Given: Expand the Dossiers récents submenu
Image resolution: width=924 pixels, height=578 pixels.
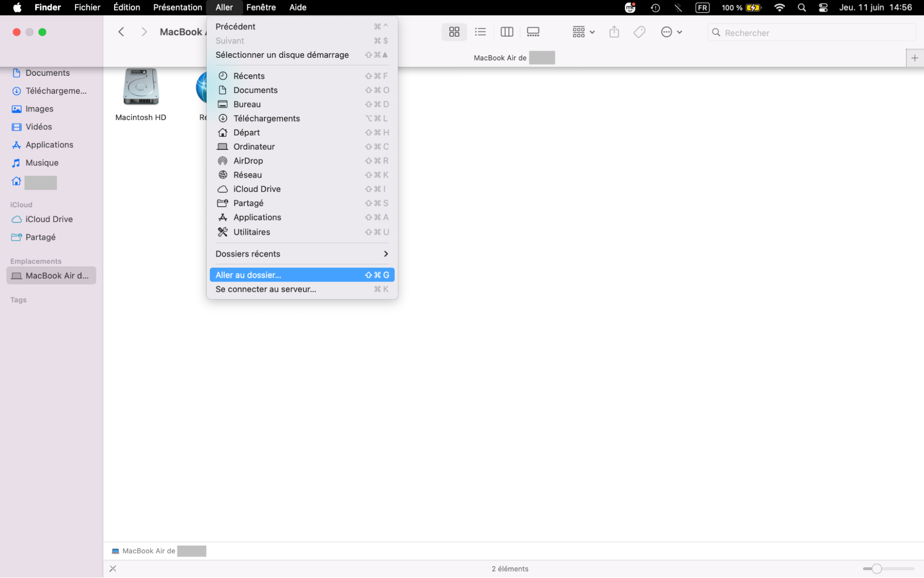Looking at the screenshot, I should [x=302, y=254].
